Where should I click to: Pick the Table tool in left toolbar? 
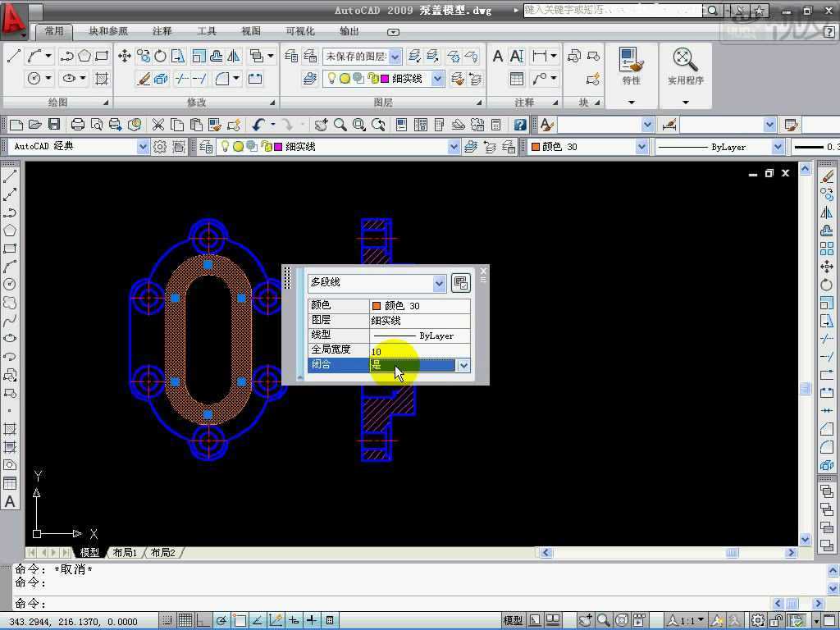[10, 483]
